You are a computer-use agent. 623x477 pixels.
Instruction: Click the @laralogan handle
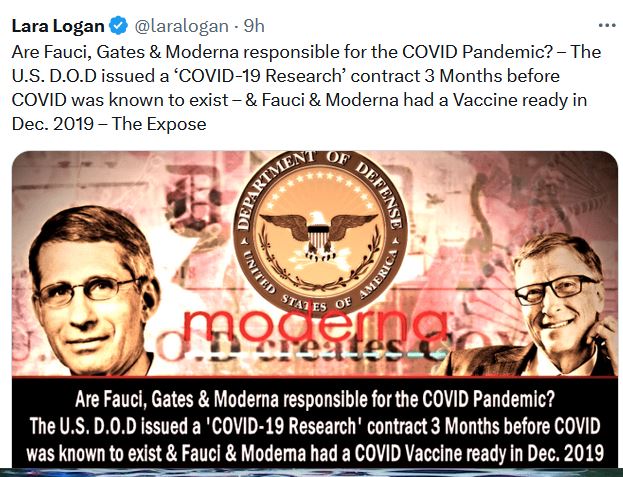click(182, 27)
